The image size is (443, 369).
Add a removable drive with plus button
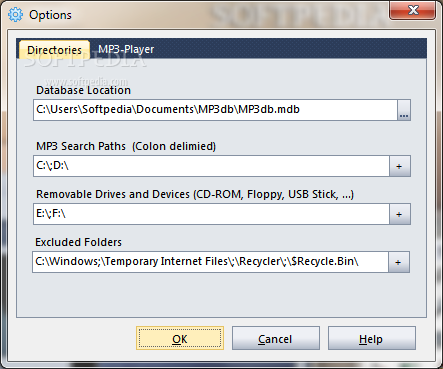coord(400,214)
